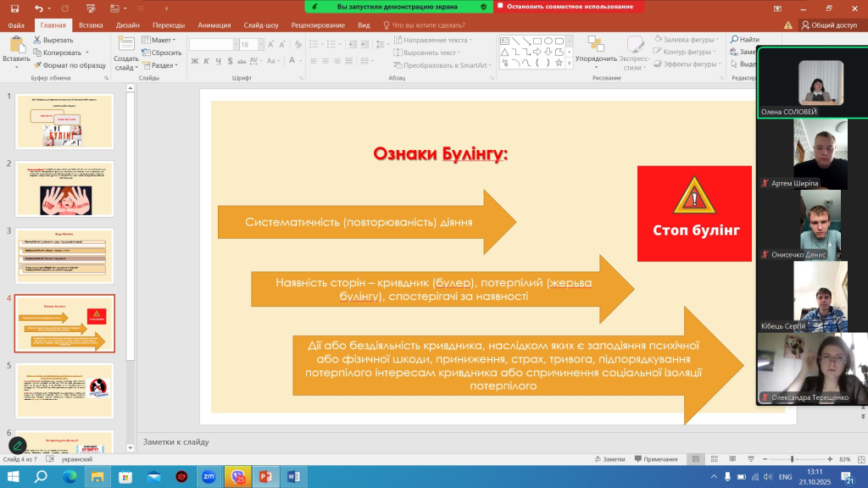Open Zoom app in the taskbar
The height and width of the screenshot is (488, 868).
click(x=209, y=476)
